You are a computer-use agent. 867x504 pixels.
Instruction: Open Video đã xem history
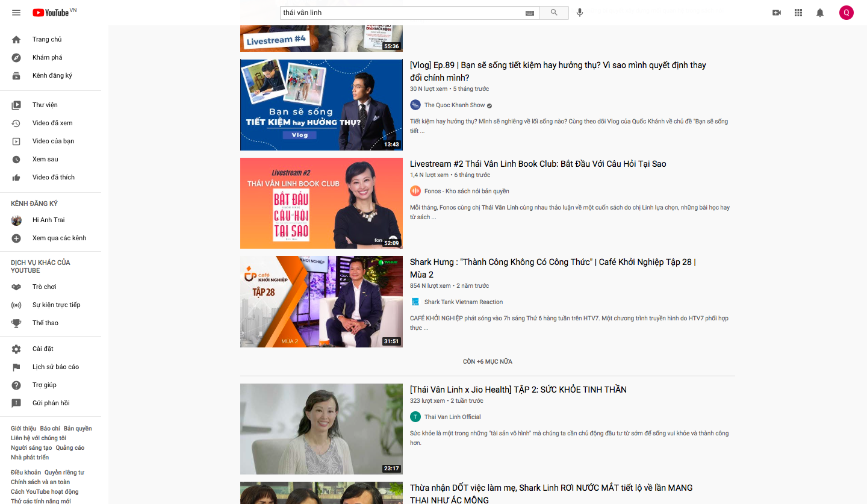pos(52,123)
